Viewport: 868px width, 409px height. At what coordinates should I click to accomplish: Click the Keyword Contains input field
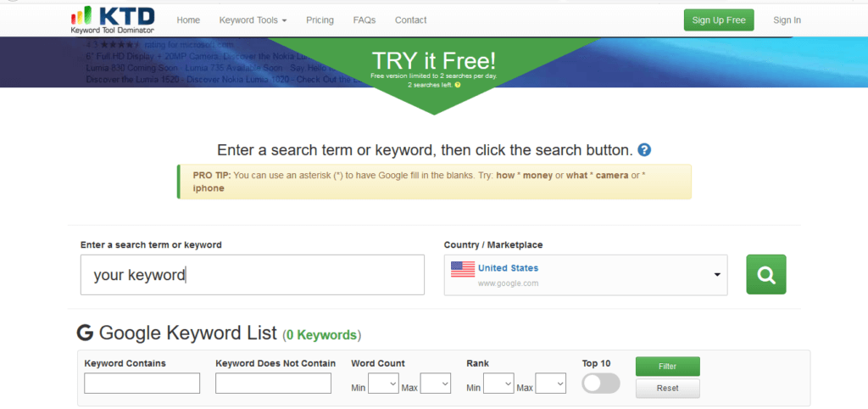click(x=142, y=384)
